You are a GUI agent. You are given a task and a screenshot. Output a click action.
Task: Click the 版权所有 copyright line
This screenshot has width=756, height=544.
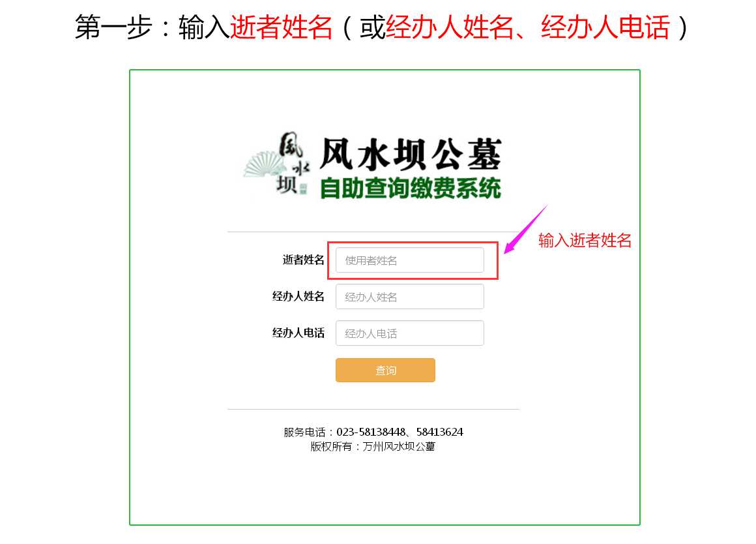373,447
